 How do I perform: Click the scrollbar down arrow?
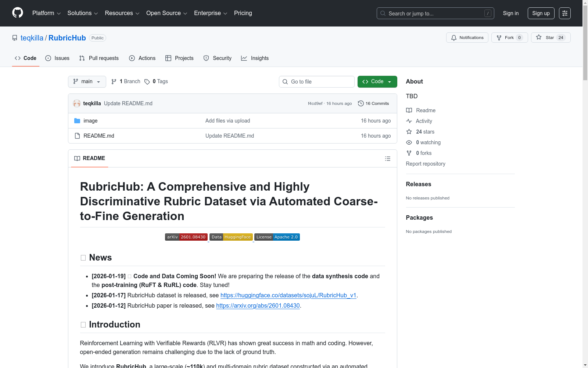(585, 365)
